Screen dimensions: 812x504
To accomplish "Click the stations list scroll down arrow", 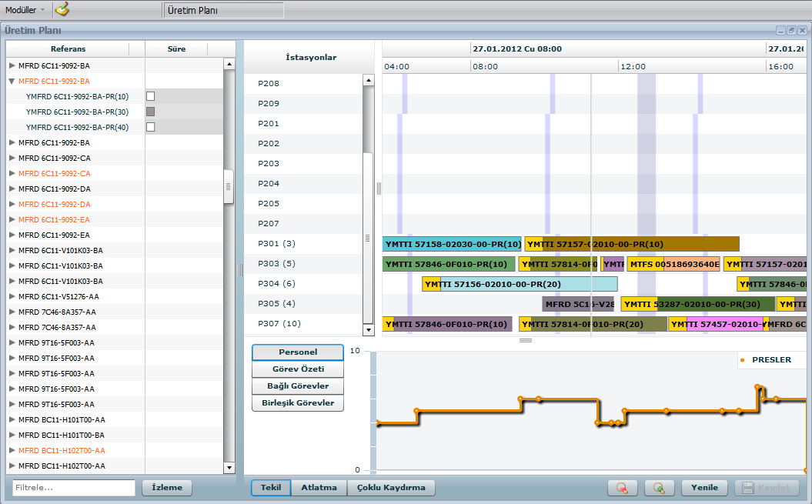I will pyautogui.click(x=368, y=329).
